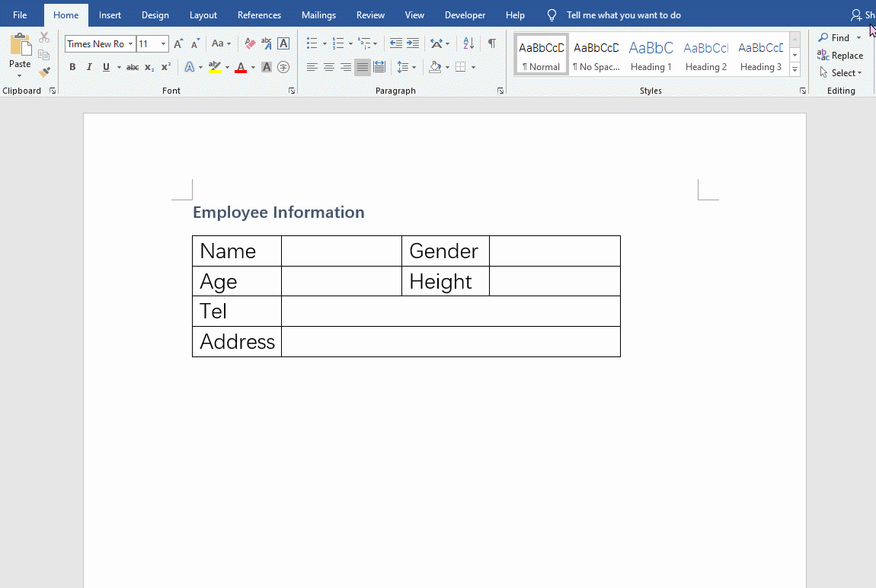This screenshot has width=876, height=588.
Task: Toggle Subscript formatting
Action: (149, 68)
